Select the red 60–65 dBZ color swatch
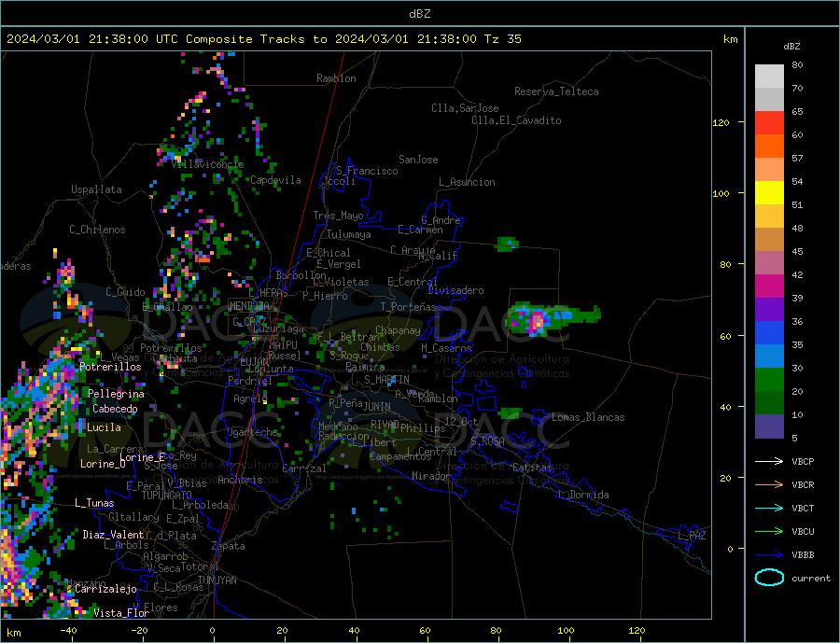The image size is (840, 643). (769, 122)
